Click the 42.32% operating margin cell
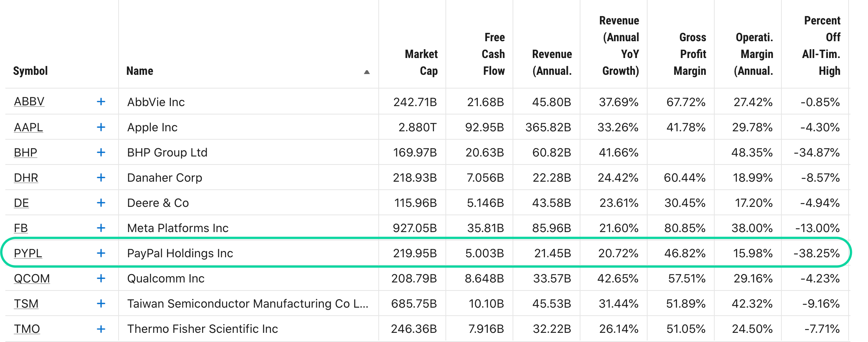 pos(752,303)
